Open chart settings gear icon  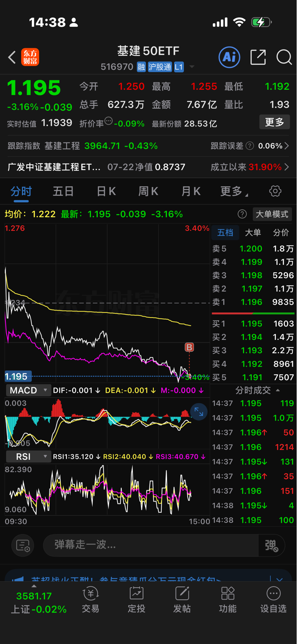click(275, 191)
